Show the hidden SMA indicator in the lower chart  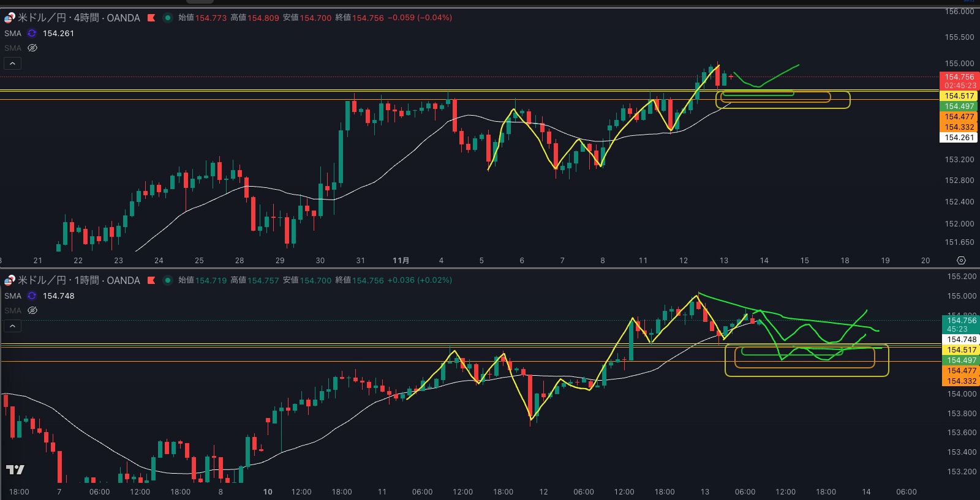pyautogui.click(x=32, y=310)
